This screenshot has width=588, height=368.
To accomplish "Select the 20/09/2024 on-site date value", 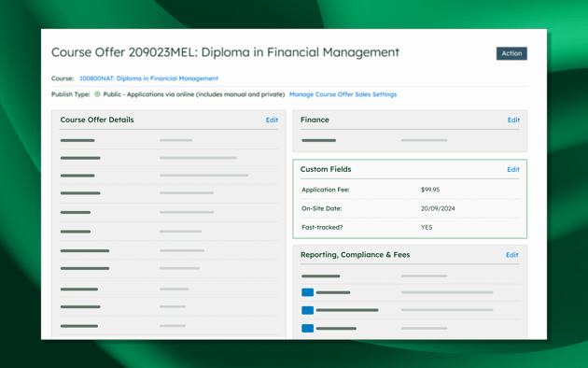I will click(x=438, y=208).
